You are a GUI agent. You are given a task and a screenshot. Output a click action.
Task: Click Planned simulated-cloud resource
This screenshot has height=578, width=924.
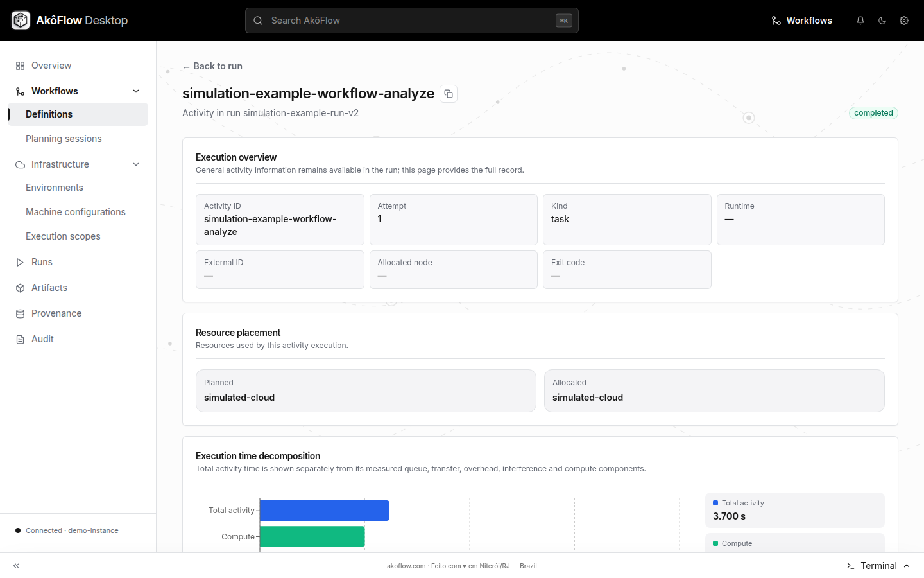[x=366, y=390]
